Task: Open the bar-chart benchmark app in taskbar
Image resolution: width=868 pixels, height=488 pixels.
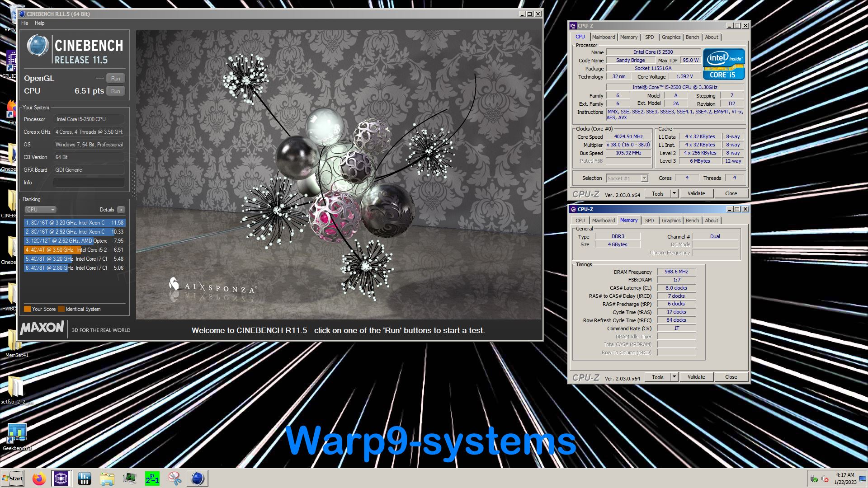Action: point(85,479)
